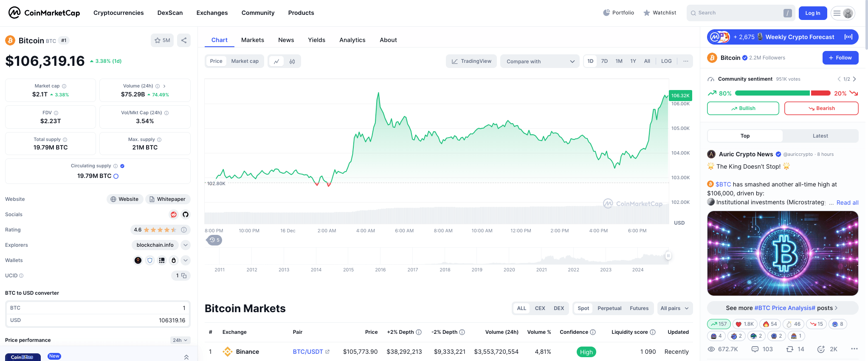The height and width of the screenshot is (361, 868).
Task: Open the chart history clock badge
Action: (x=214, y=240)
